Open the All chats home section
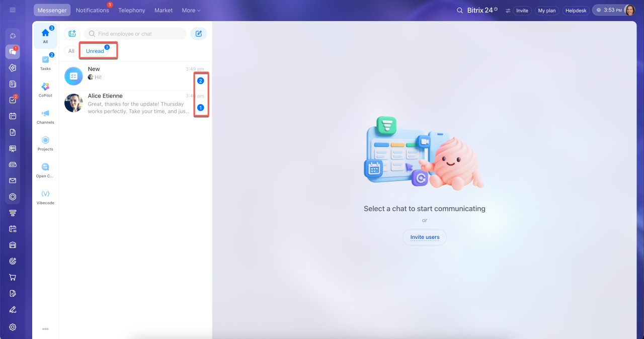Image resolution: width=644 pixels, height=339 pixels. (45, 36)
